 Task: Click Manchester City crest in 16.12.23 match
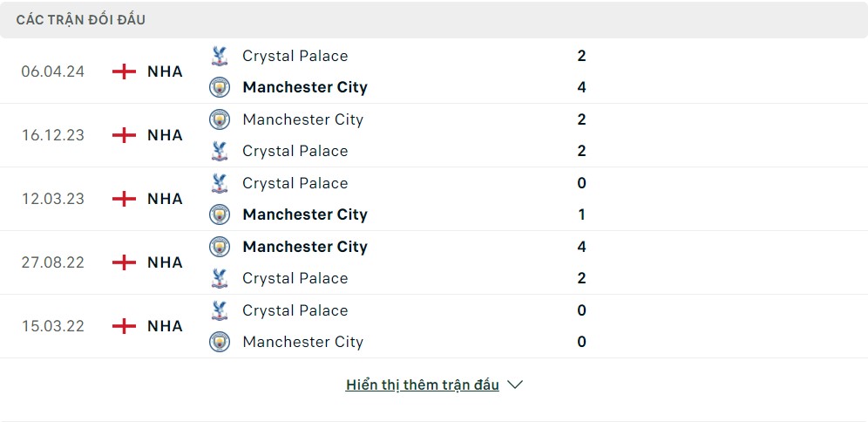(x=220, y=119)
